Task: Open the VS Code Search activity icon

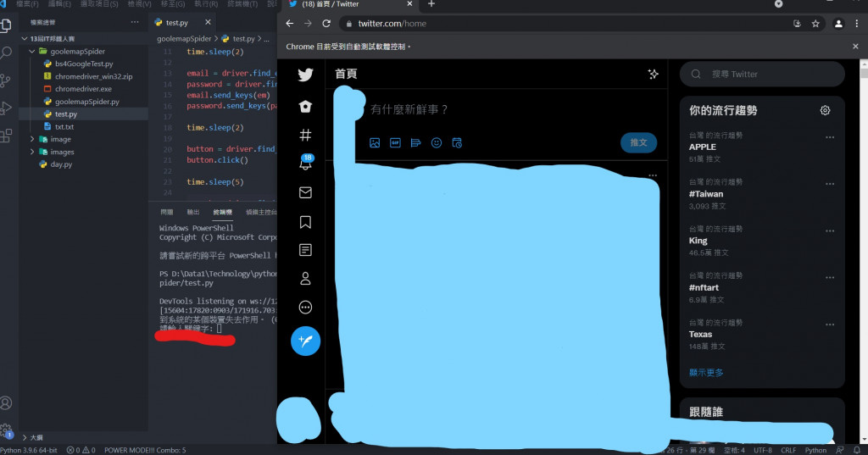Action: [x=6, y=53]
